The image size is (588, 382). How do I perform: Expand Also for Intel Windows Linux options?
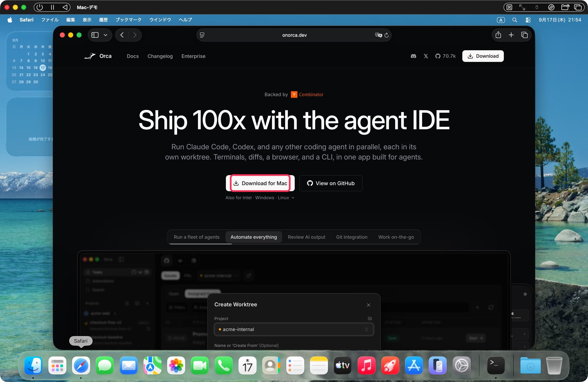click(260, 198)
